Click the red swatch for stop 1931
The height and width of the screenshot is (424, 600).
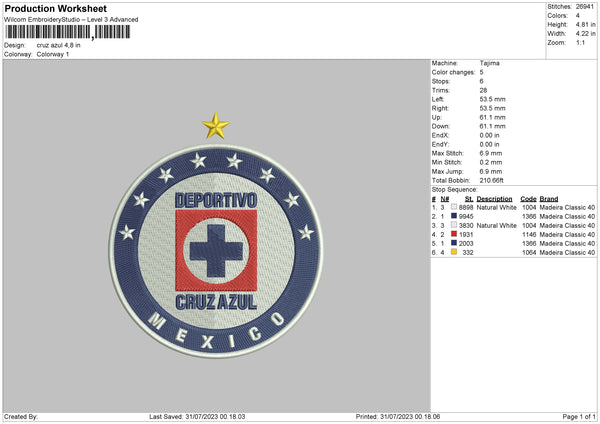coord(454,234)
